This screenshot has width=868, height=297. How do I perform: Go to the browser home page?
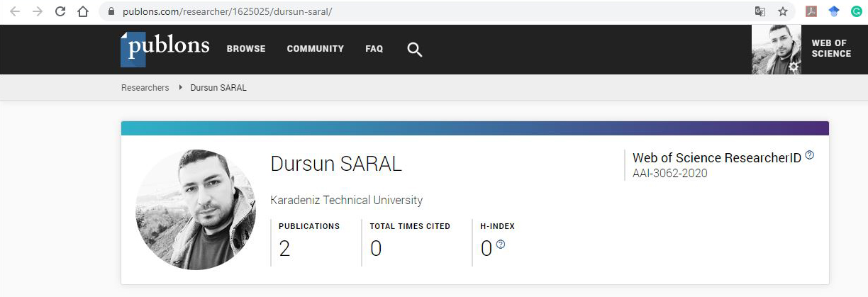click(x=83, y=11)
